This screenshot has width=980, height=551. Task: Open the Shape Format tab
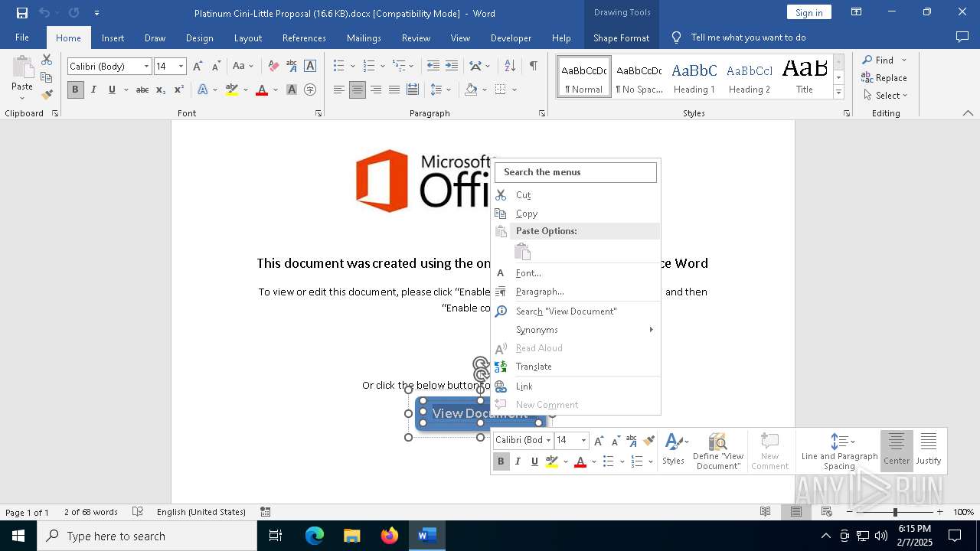point(621,37)
